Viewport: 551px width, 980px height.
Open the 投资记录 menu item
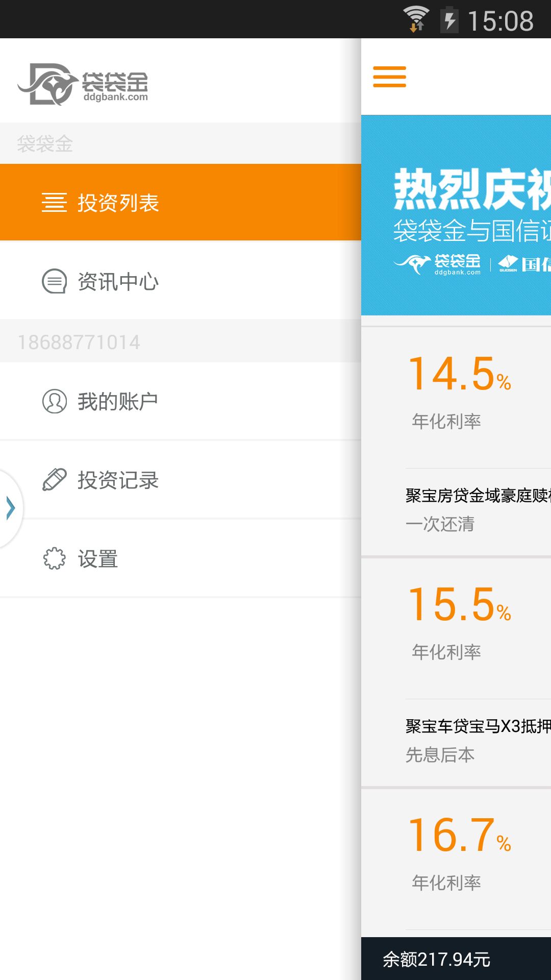[x=181, y=480]
